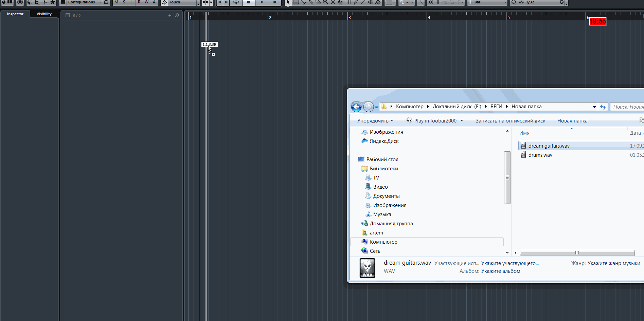The image size is (644, 321).
Task: Open the Play in foobar2000 dropdown arrow
Action: tap(462, 121)
